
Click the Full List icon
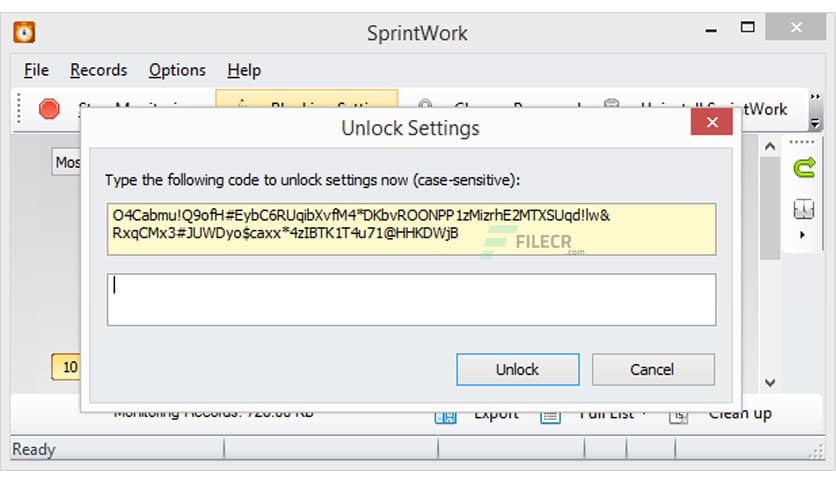tap(550, 417)
